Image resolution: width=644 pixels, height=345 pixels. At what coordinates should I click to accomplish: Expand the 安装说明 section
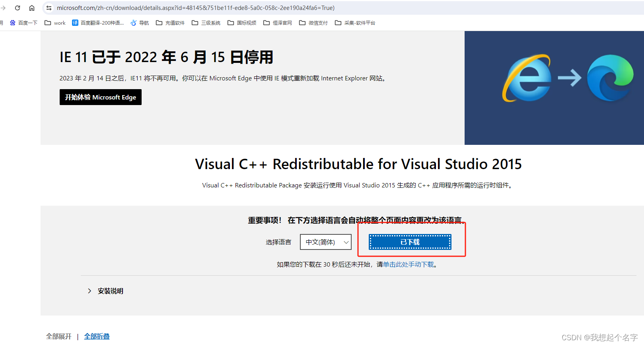tap(106, 291)
